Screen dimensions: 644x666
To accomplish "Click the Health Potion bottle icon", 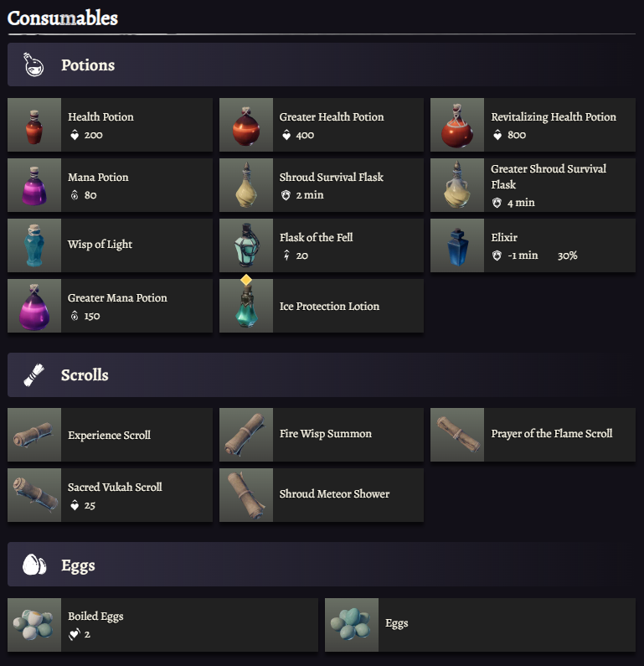I will click(x=34, y=125).
